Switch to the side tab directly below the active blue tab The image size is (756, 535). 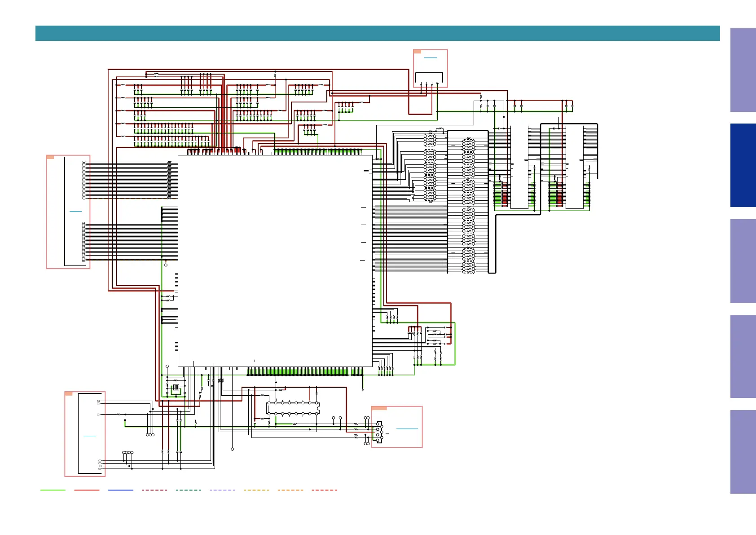coord(743,261)
